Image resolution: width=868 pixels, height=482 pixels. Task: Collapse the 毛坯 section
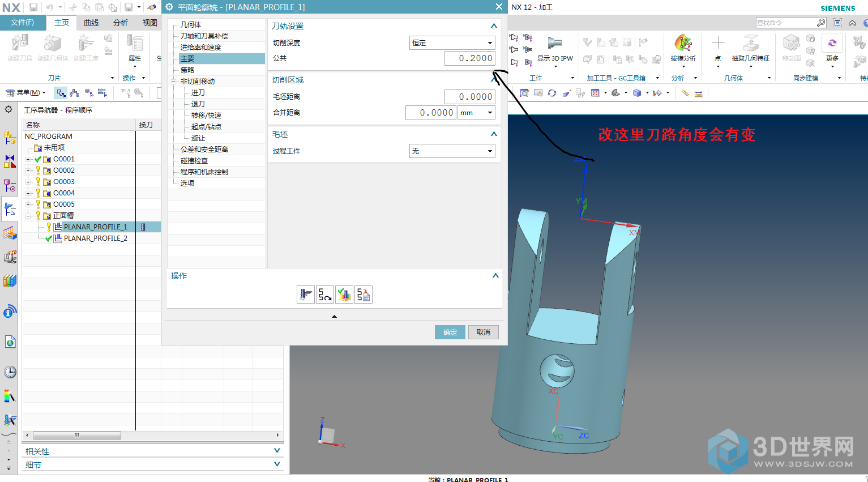coord(494,134)
